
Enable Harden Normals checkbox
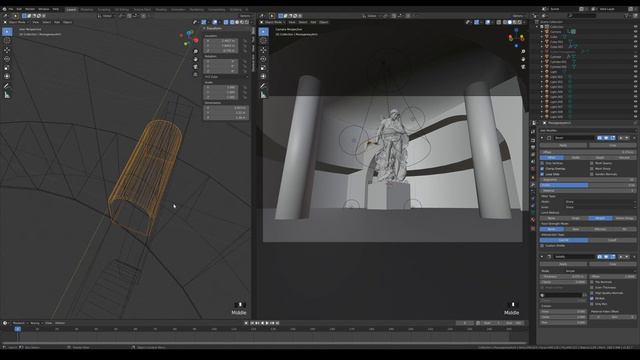pos(592,174)
